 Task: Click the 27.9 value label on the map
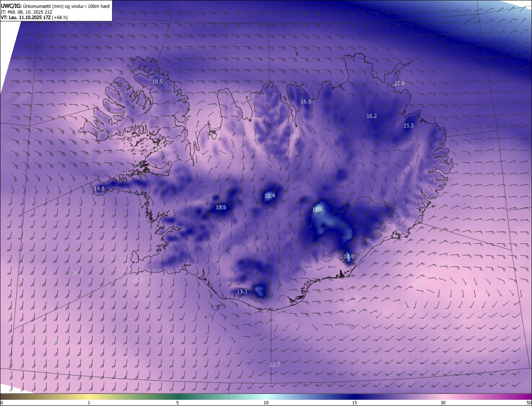pos(254,137)
